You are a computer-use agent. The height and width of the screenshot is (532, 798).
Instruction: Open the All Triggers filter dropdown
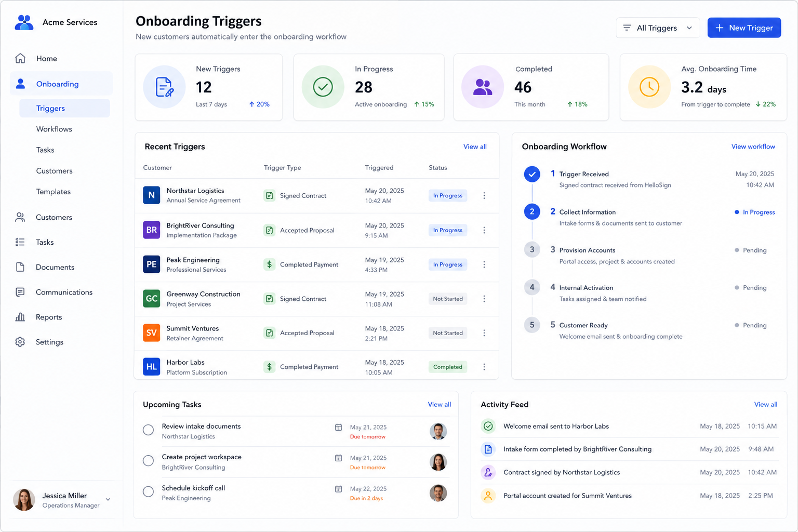point(658,28)
